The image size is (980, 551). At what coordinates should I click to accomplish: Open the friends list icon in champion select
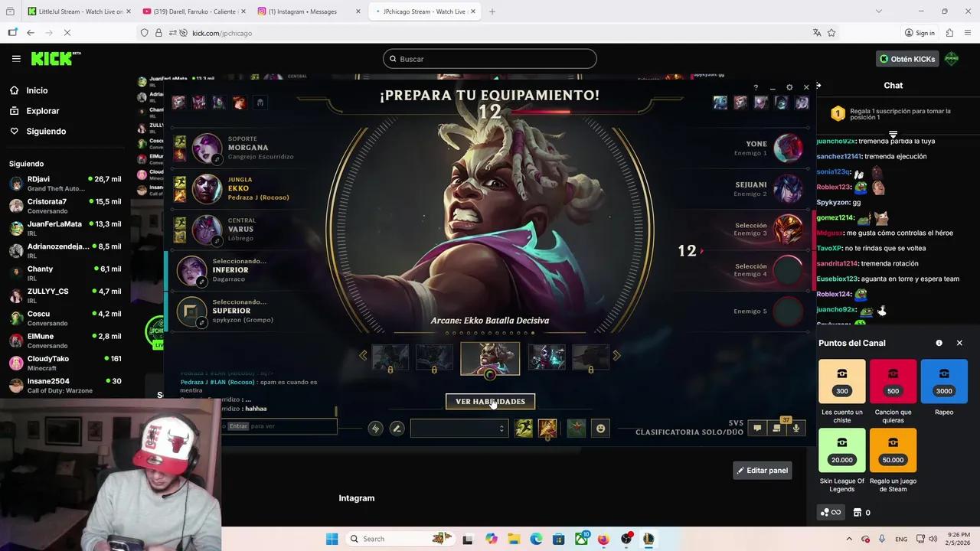(776, 428)
